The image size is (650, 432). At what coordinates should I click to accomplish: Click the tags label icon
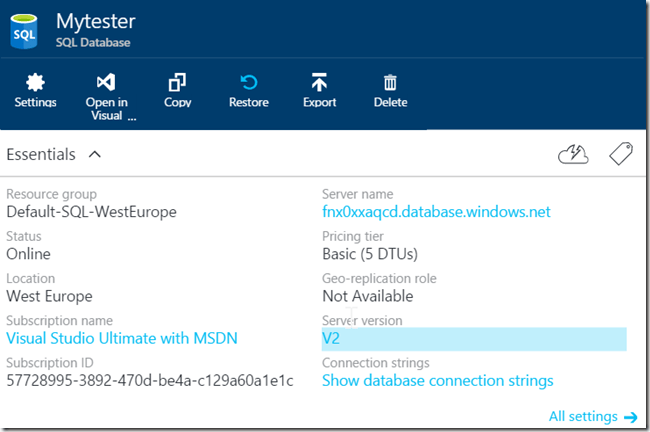[x=621, y=154]
